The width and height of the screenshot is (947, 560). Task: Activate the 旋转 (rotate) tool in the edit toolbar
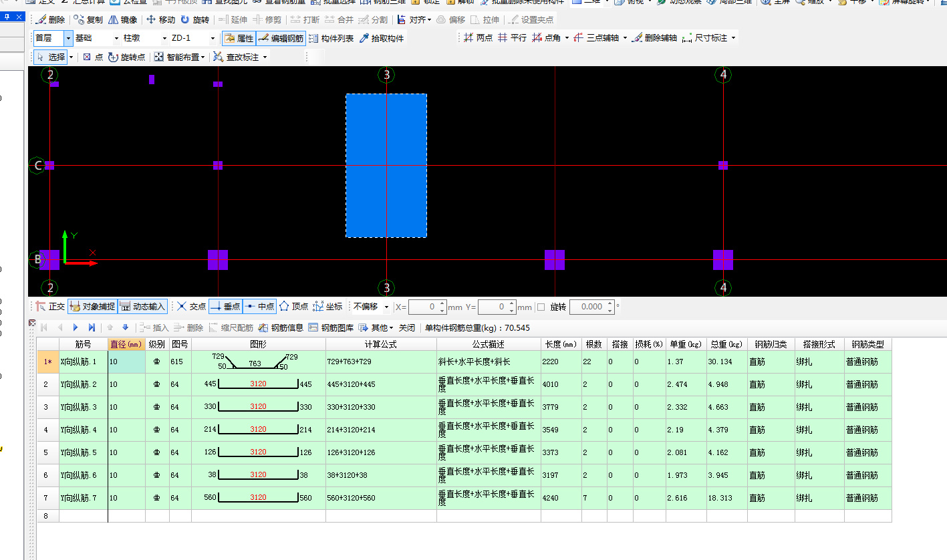pyautogui.click(x=194, y=20)
